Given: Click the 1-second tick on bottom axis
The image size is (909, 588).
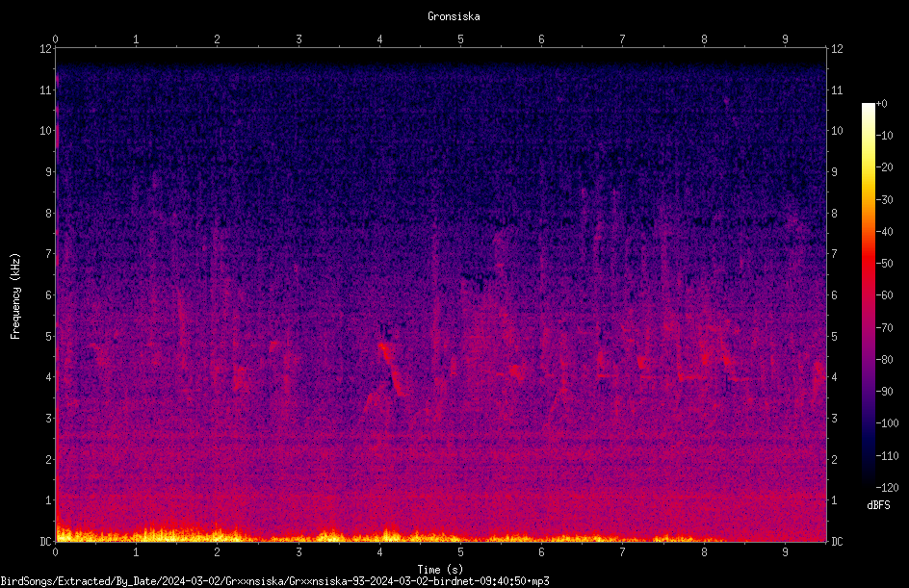Looking at the screenshot, I should pos(136,552).
